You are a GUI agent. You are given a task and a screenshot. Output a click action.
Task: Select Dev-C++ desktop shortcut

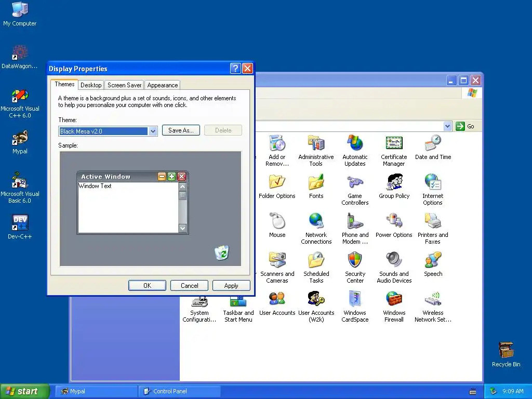(20, 227)
